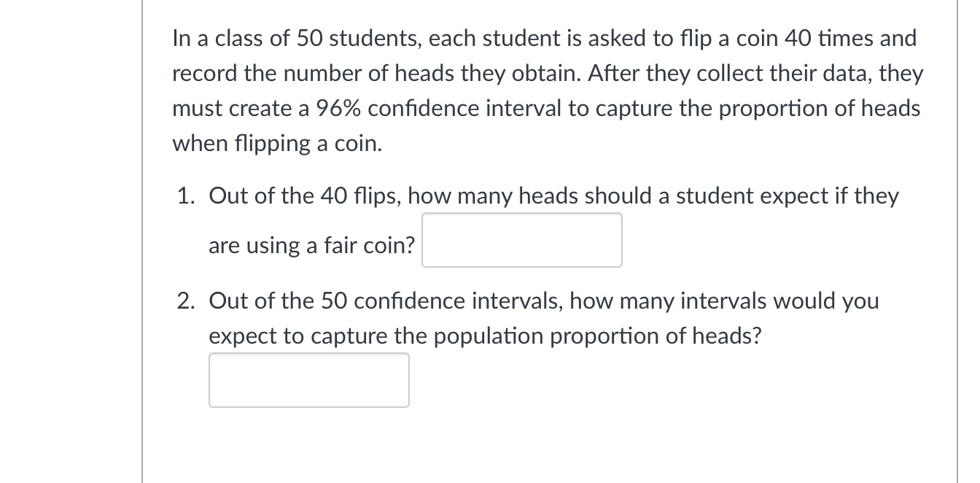Click the text "Out of the 40 flips"
The width and height of the screenshot is (980, 483).
(304, 196)
